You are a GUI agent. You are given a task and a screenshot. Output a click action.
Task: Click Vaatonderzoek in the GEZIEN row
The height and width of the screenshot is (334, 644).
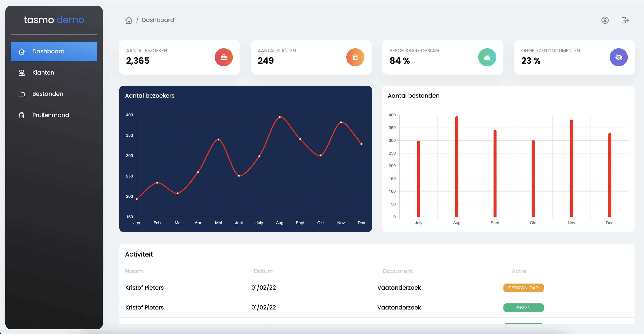399,308
